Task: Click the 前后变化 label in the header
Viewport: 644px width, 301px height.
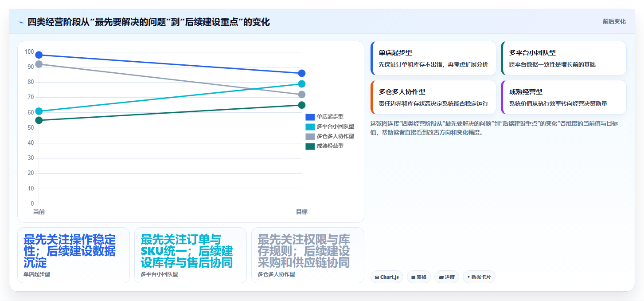Action: click(x=614, y=21)
